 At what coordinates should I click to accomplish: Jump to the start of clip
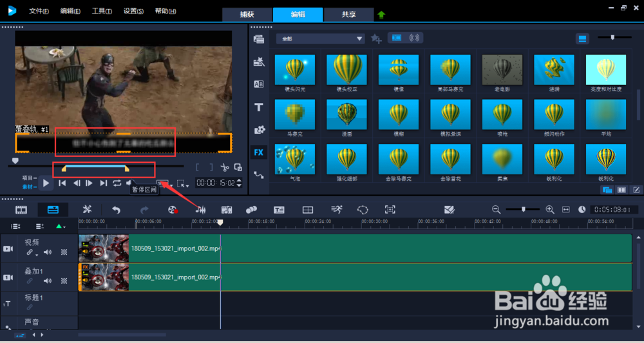(x=62, y=183)
